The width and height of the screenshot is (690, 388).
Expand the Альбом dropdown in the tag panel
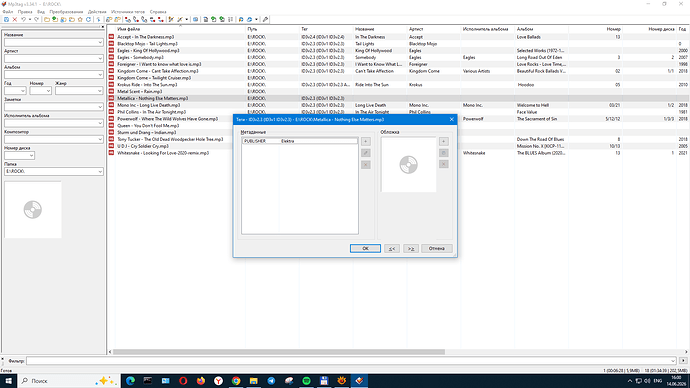coord(100,75)
